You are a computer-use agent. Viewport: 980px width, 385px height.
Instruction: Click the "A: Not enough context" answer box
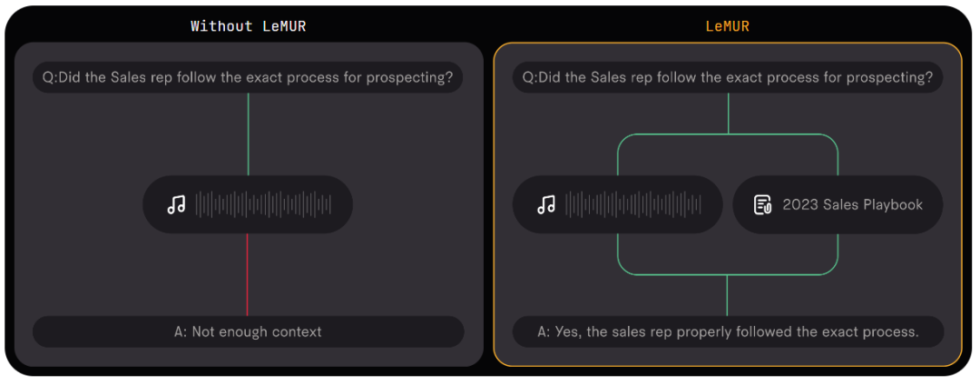(x=248, y=331)
